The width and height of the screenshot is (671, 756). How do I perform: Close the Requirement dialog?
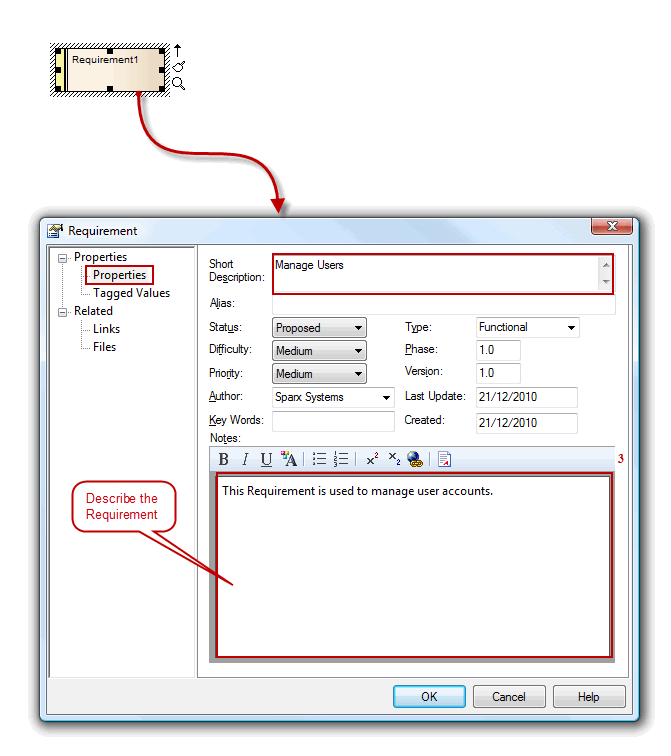coord(612,226)
